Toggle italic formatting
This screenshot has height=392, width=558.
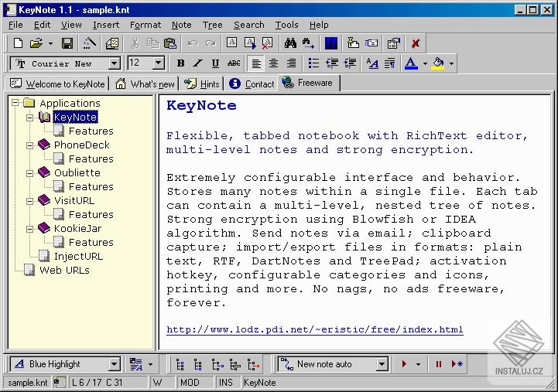point(198,63)
